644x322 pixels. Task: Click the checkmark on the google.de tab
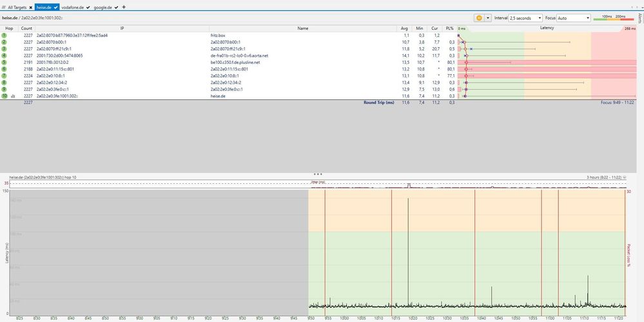point(117,7)
